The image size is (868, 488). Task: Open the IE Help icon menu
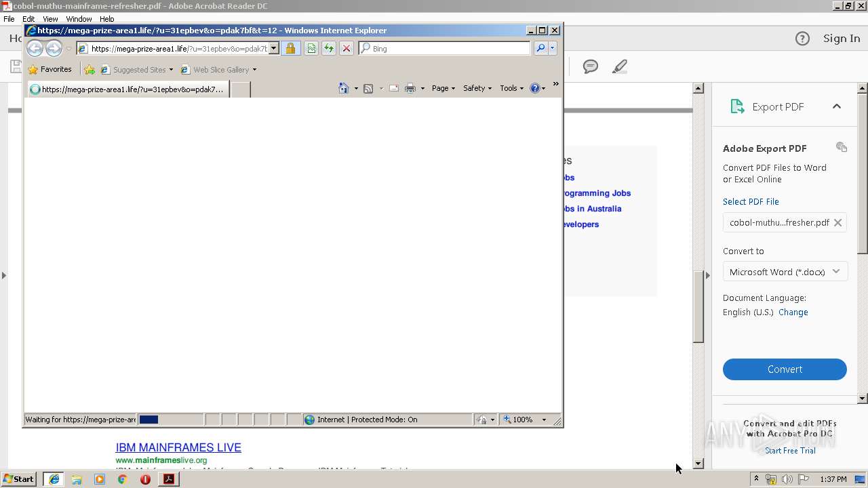tap(538, 88)
